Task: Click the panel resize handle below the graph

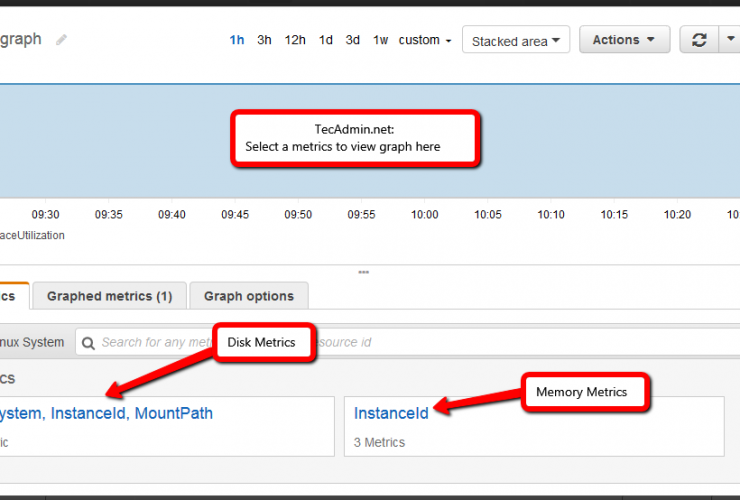Action: 363,272
